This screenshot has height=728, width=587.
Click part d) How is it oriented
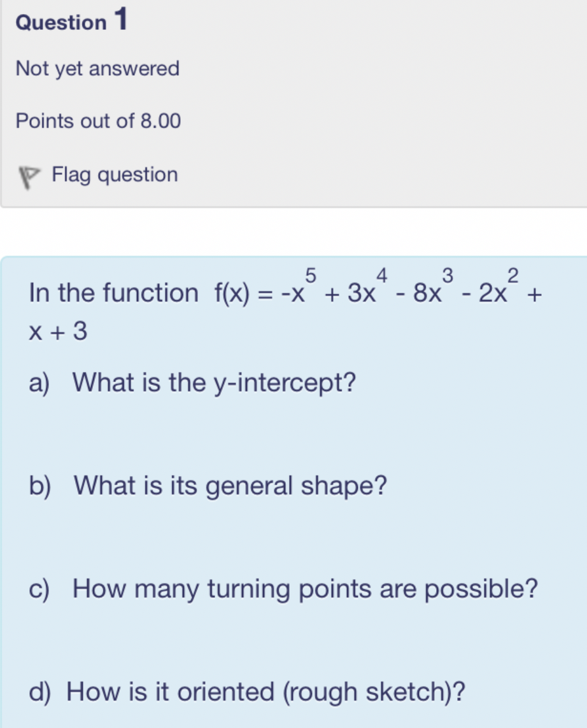246,692
